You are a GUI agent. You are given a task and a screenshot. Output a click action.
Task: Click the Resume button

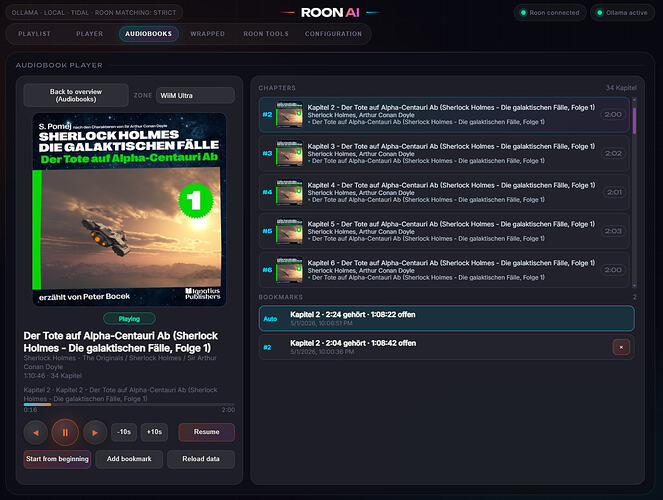(206, 432)
